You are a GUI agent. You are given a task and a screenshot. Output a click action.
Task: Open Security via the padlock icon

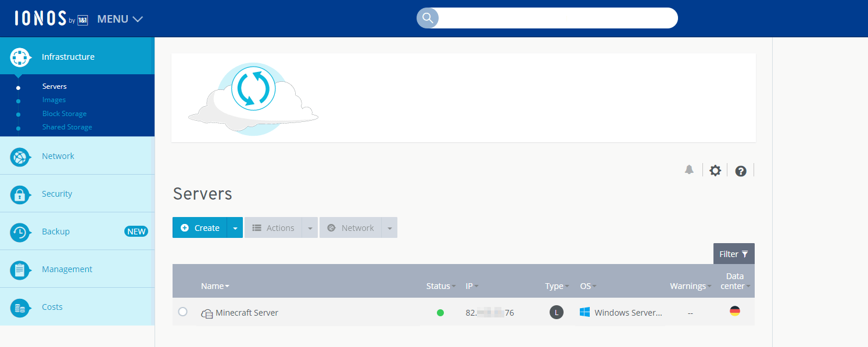click(20, 193)
